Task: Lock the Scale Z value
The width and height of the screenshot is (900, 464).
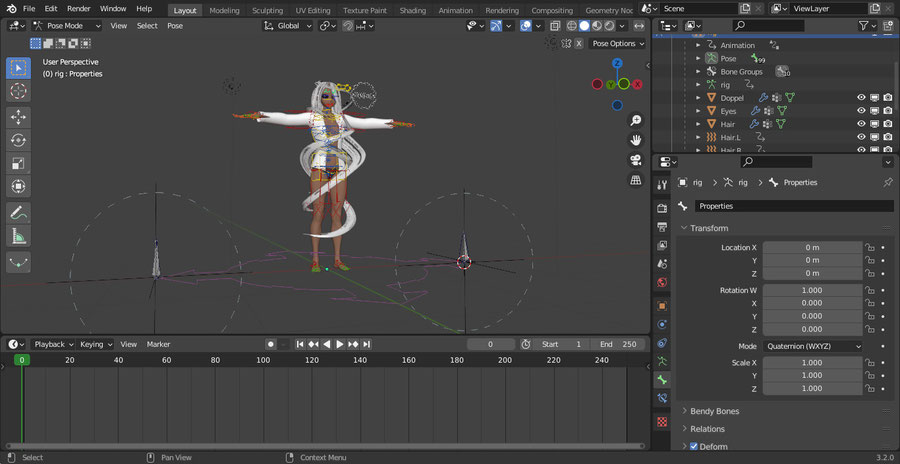Action: tap(870, 388)
